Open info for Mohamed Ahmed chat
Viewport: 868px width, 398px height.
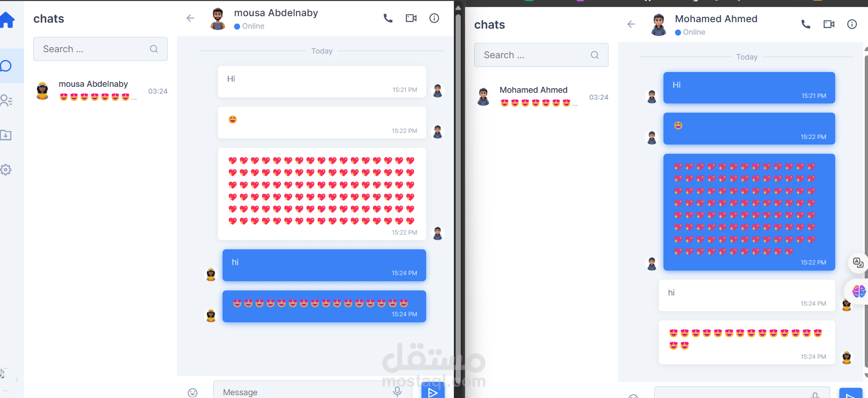coord(852,24)
